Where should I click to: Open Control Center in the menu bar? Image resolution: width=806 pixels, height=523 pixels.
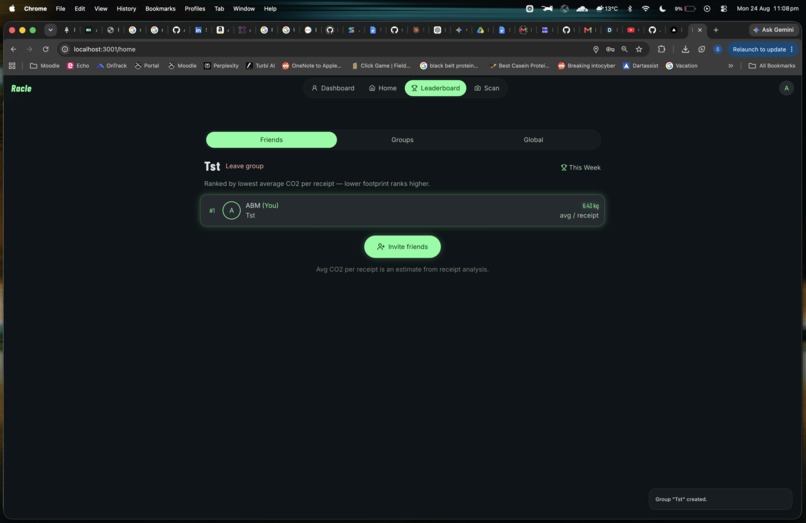pyautogui.click(x=724, y=9)
